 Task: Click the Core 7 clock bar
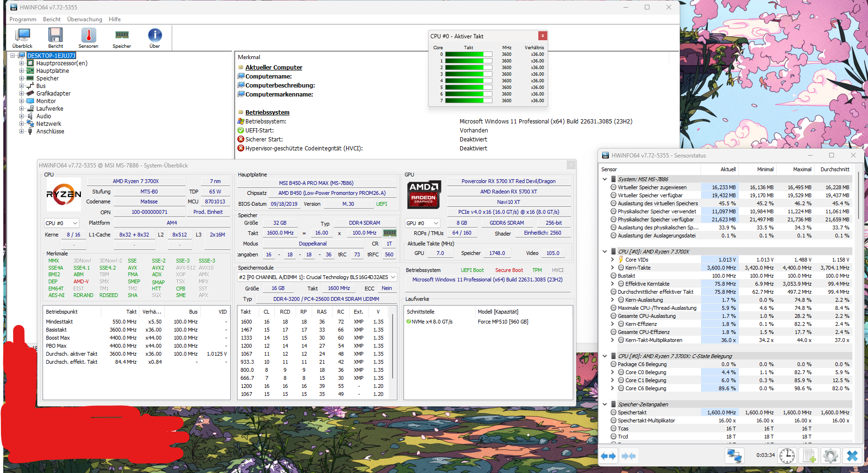coord(468,101)
